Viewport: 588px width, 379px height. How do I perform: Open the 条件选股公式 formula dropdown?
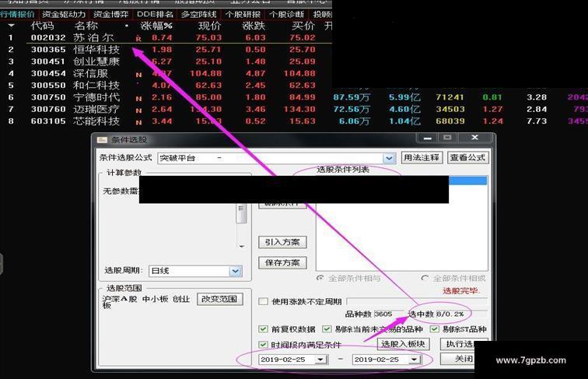pos(389,158)
